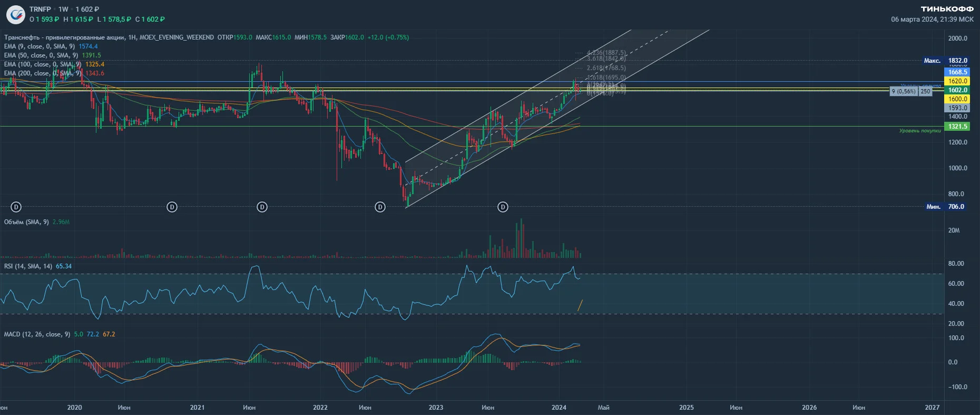The image size is (980, 415).
Task: Click the 2027 label on time axis
Action: click(932, 408)
